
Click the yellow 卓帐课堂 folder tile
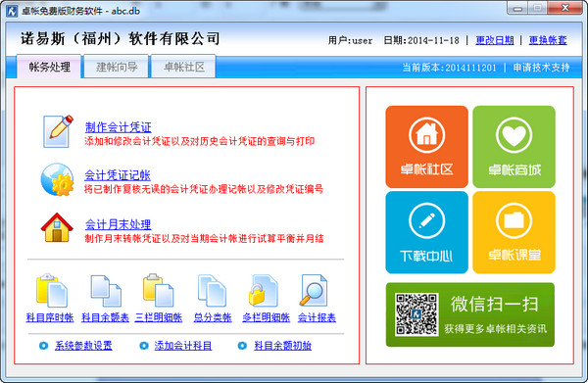514,232
